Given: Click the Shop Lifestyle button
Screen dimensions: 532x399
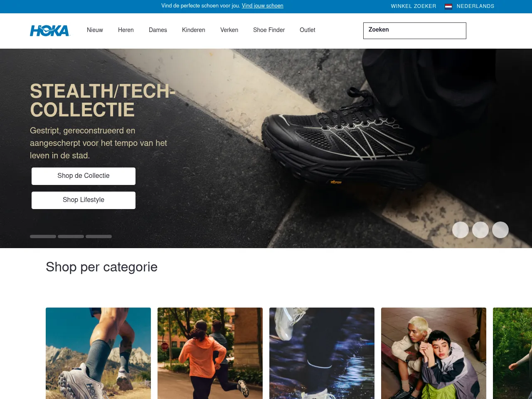Looking at the screenshot, I should 84,200.
